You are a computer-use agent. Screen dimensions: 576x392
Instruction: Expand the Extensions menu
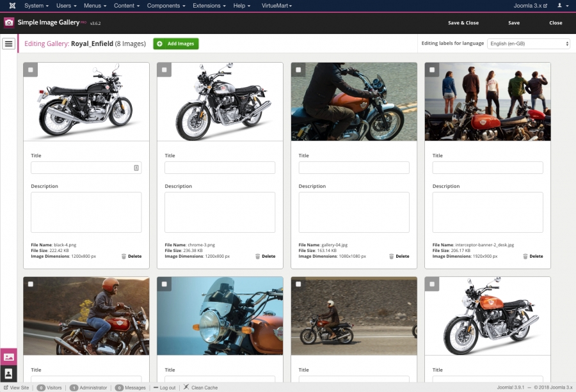[x=209, y=6]
